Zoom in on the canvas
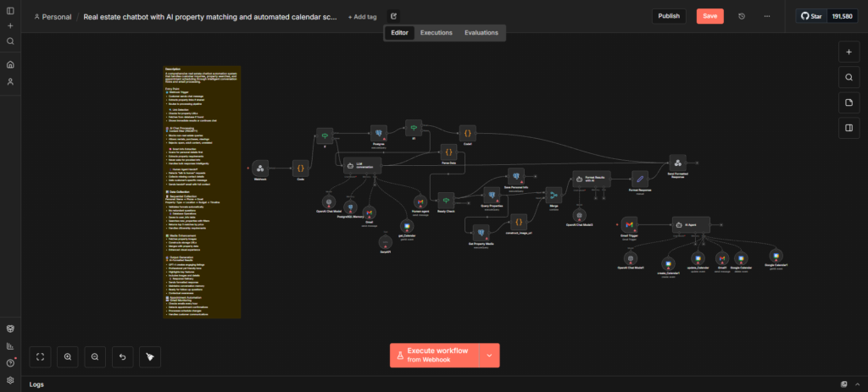The image size is (868, 392). click(x=68, y=356)
